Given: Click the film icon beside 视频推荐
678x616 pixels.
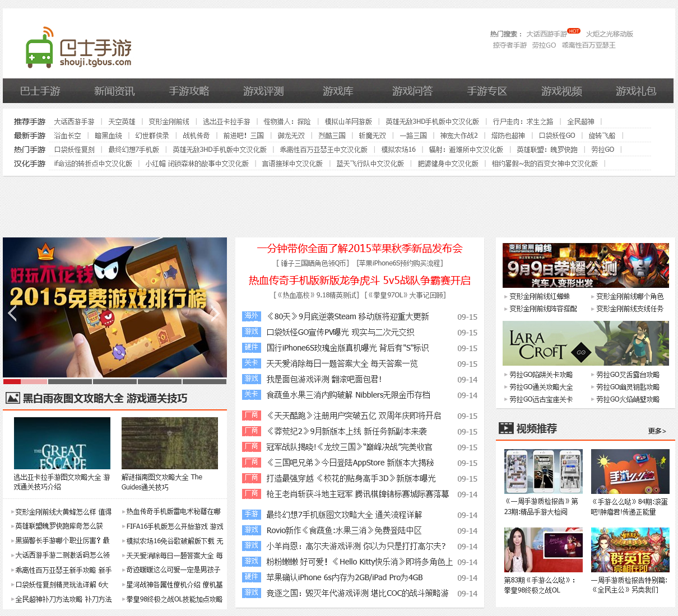Looking at the screenshot, I should coord(506,428).
